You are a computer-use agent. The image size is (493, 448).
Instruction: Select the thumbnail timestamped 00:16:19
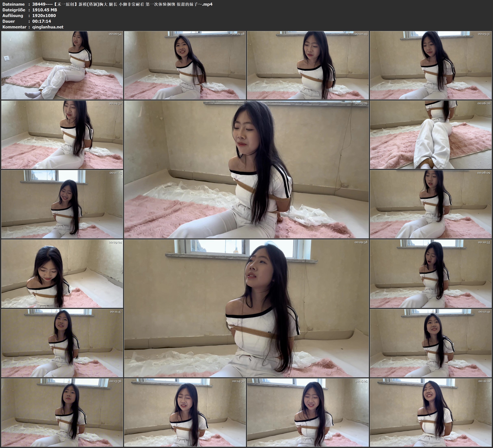(x=431, y=412)
